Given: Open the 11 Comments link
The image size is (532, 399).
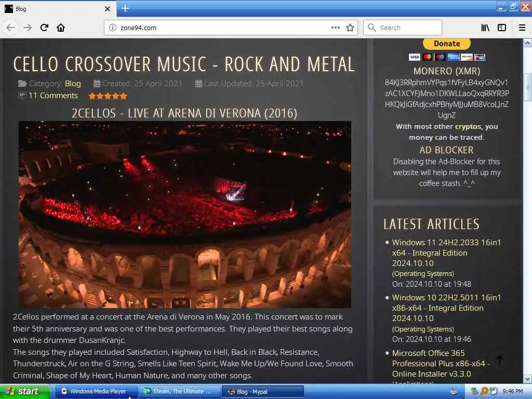Looking at the screenshot, I should 53,96.
